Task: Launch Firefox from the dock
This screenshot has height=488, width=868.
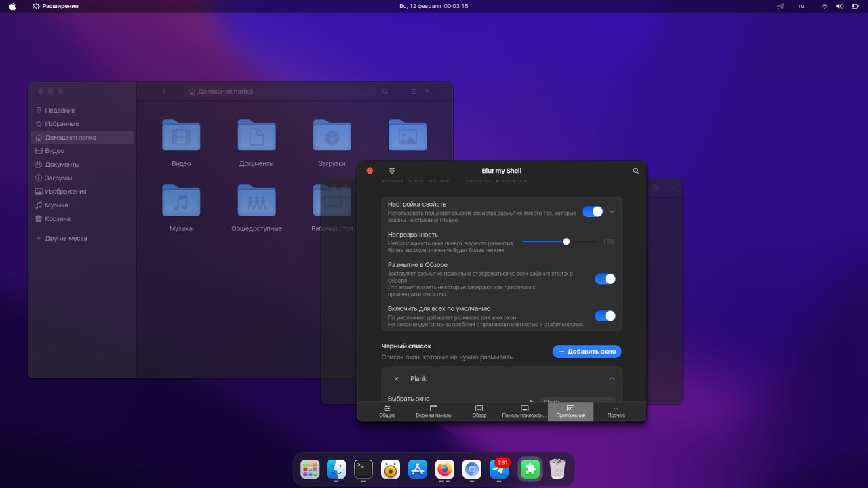Action: tap(445, 469)
